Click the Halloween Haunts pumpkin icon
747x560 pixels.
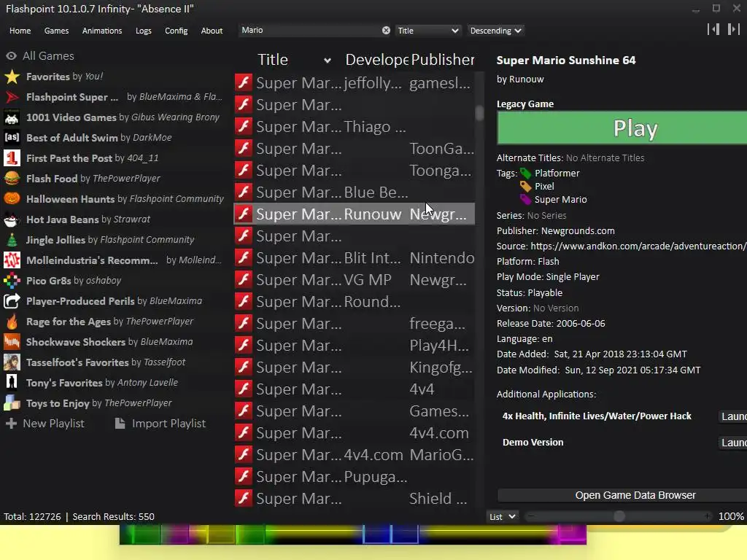click(x=12, y=199)
